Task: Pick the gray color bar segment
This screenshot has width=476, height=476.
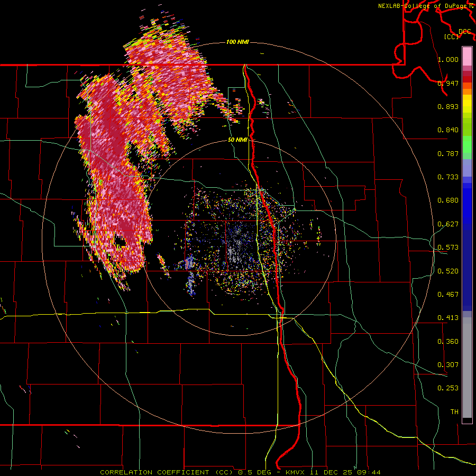Action: coord(467,368)
